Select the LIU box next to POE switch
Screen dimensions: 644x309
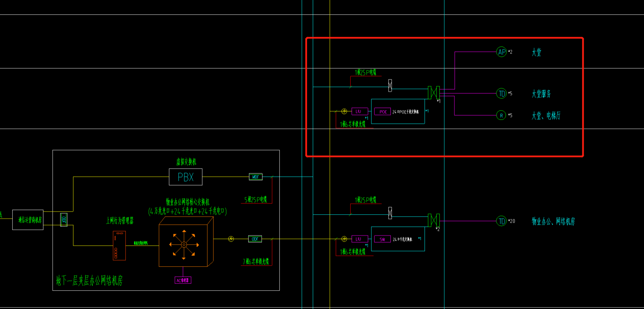[360, 111]
